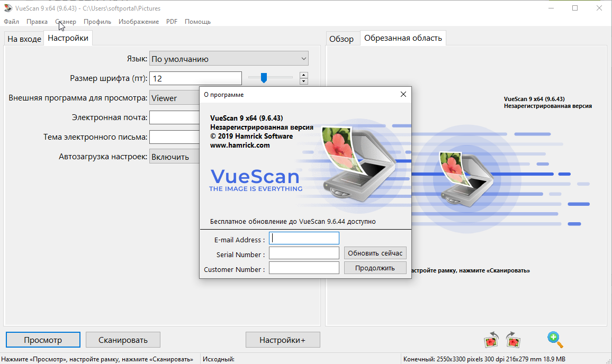This screenshot has height=364, width=612.
Task: Increase font size with up arrow
Action: click(x=304, y=75)
